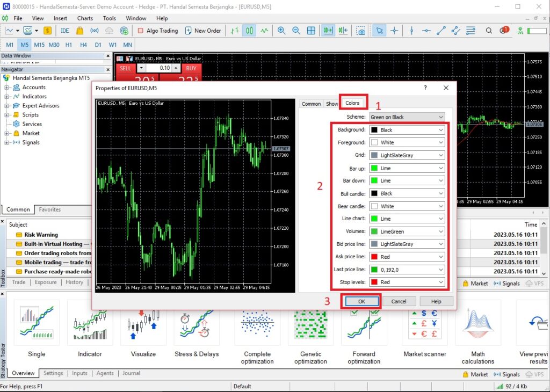Screen dimensions: 550x392
Task: Open the Background color dropdown
Action: (x=406, y=129)
